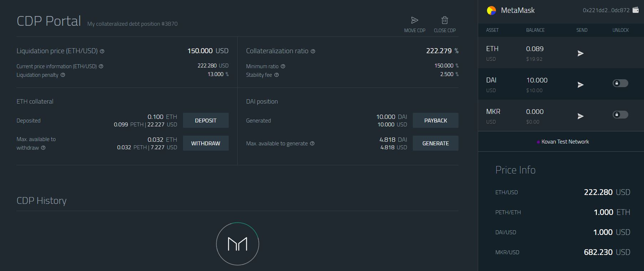Open the Stability fee help icon
Screen dimensions: 644x271
[277, 75]
